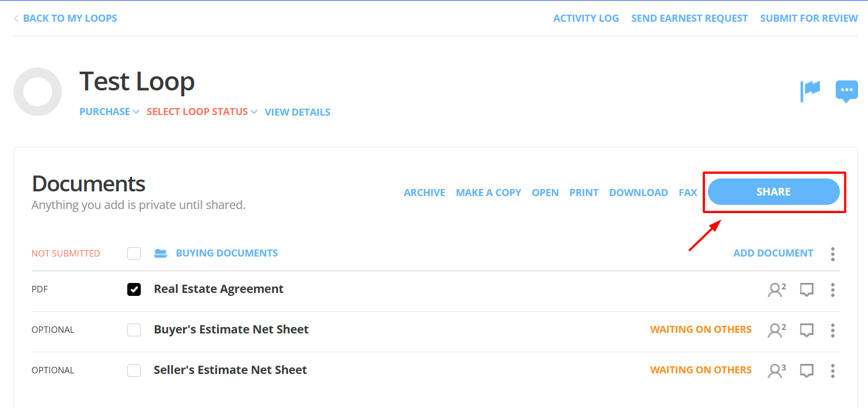Expand the Purchase transaction type dropdown
Screen dimensions: 868x408
109,112
